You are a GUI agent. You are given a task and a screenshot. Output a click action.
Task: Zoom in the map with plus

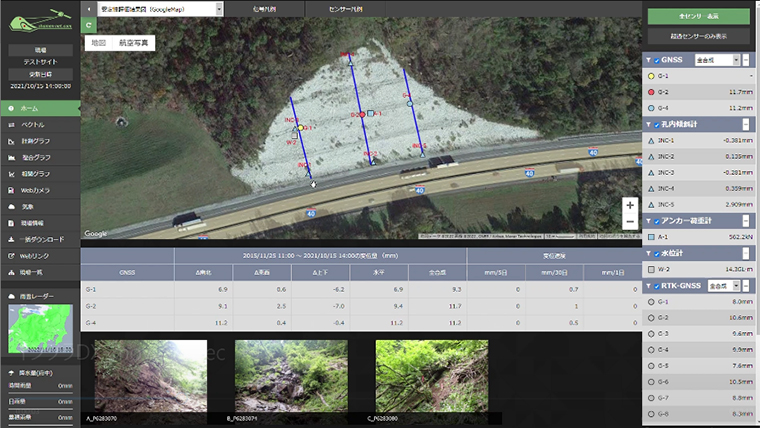point(630,206)
